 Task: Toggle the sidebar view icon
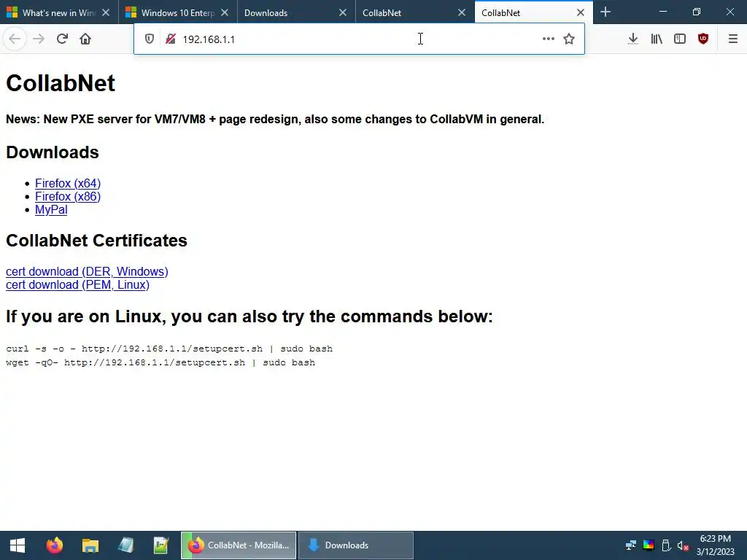(x=680, y=39)
